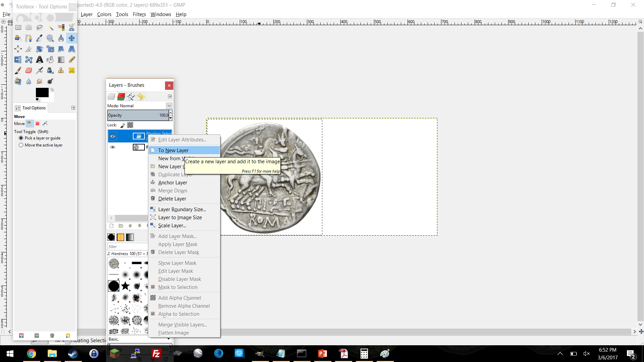Set Move mode to selection
The width and height of the screenshot is (644, 362).
point(38,124)
